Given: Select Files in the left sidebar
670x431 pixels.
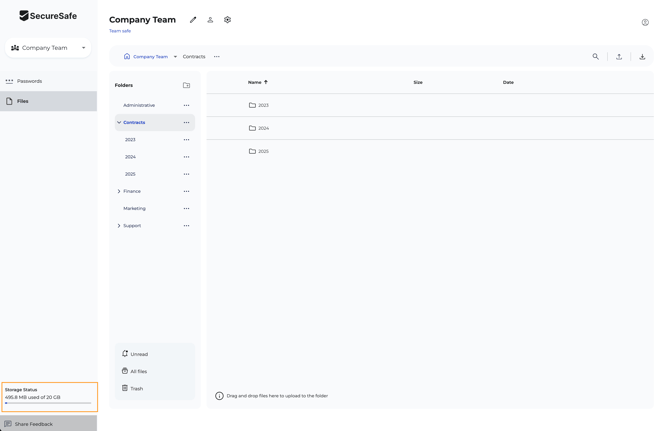Looking at the screenshot, I should click(x=22, y=101).
